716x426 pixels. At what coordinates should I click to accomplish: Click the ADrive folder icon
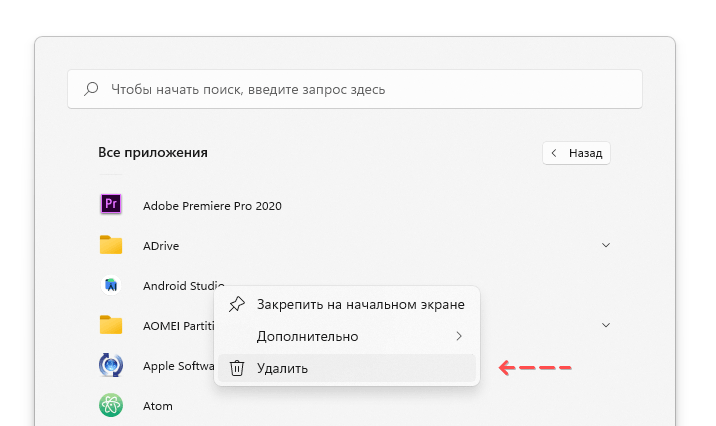[111, 245]
